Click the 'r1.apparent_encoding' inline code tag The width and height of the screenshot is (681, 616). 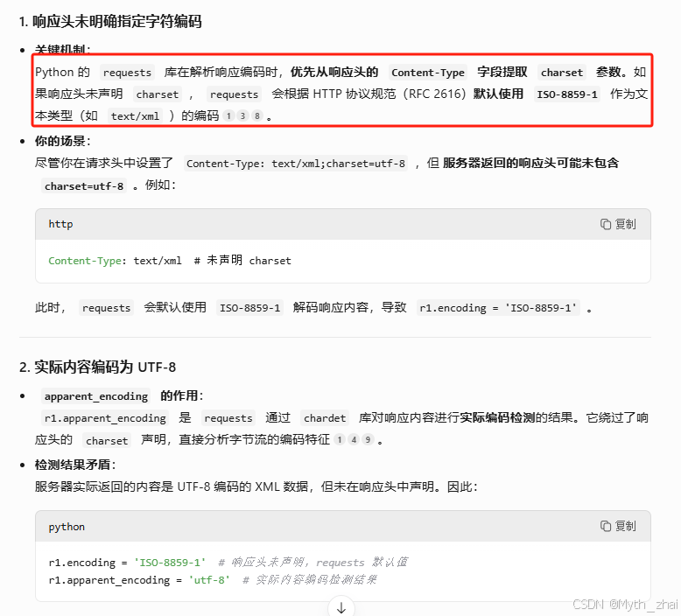click(x=105, y=418)
